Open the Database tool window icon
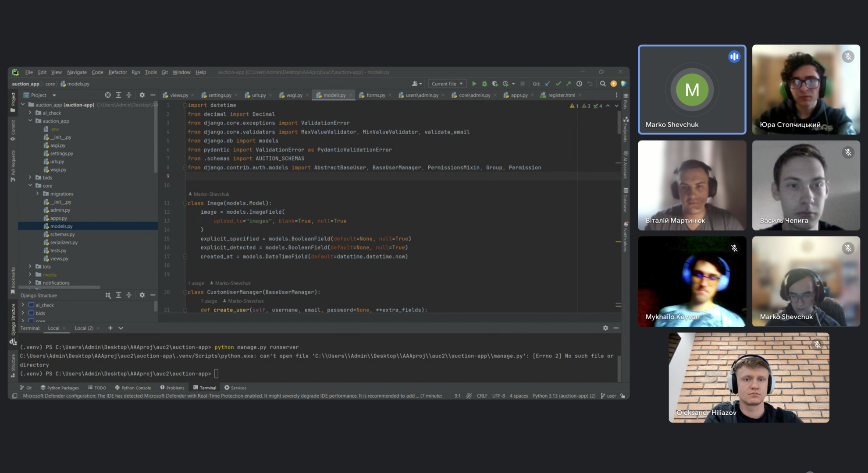This screenshot has height=473, width=868. 625,191
